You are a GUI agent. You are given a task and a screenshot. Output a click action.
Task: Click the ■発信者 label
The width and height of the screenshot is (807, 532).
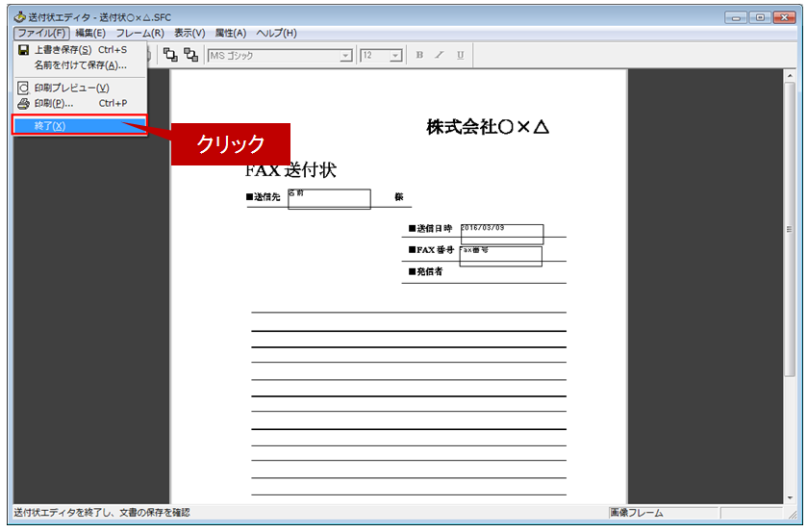pyautogui.click(x=426, y=272)
